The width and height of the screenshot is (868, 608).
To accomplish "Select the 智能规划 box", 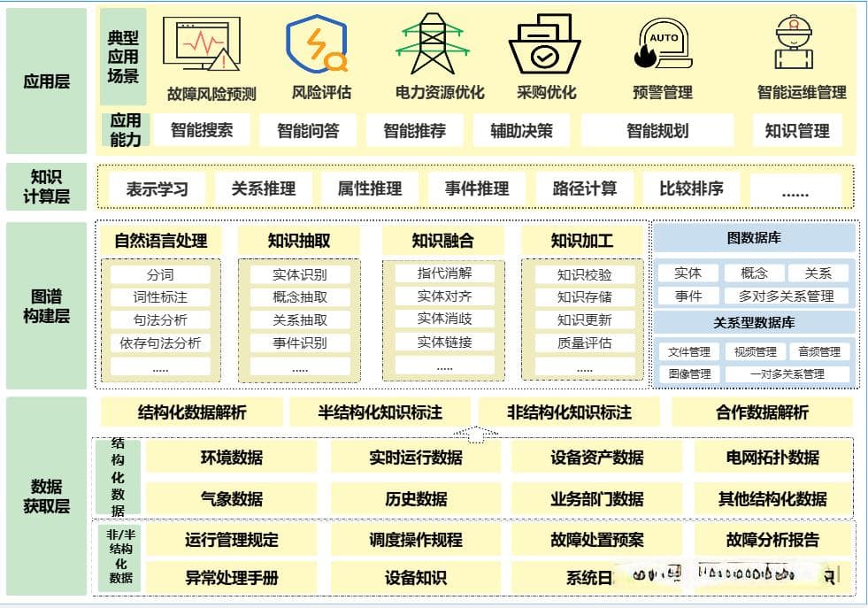I will pyautogui.click(x=657, y=130).
